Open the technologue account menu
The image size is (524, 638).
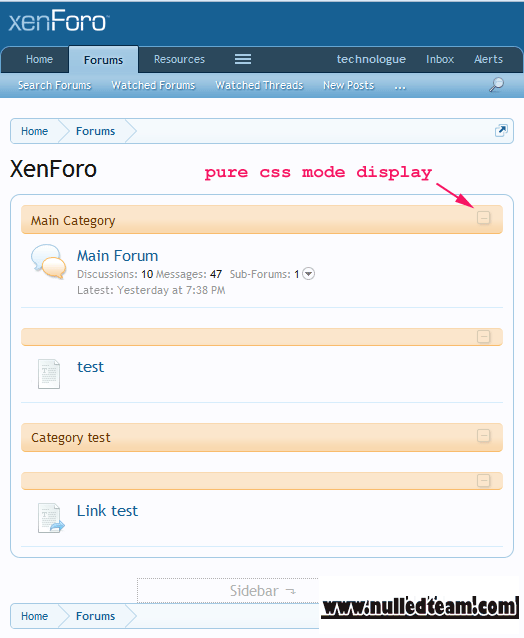(x=371, y=59)
